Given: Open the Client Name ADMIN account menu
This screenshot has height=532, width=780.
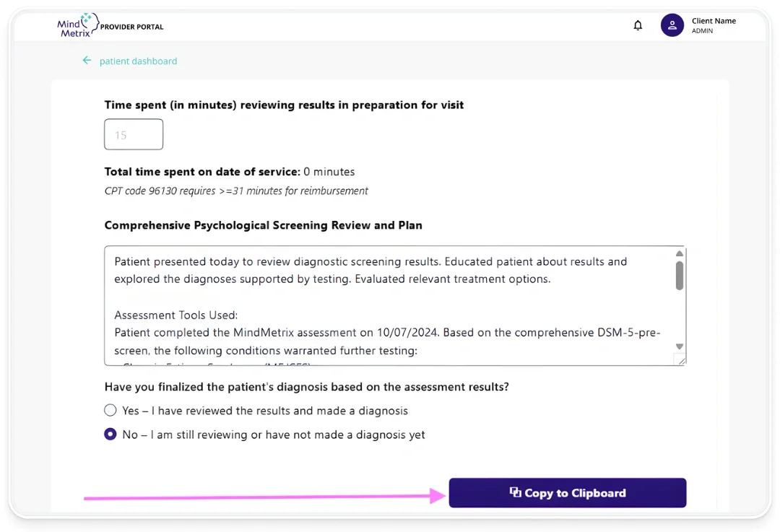Looking at the screenshot, I should click(713, 26).
